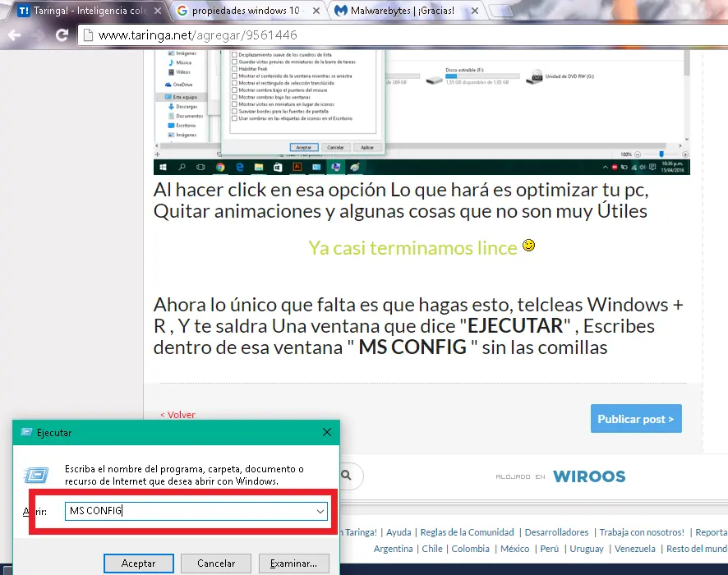Screen dimensions: 728x575
Task: Click the page icon beside the URL
Action: coord(88,35)
